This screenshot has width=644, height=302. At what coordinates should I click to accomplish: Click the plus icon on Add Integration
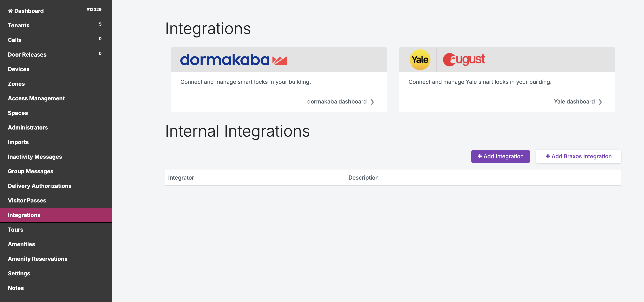(479, 156)
